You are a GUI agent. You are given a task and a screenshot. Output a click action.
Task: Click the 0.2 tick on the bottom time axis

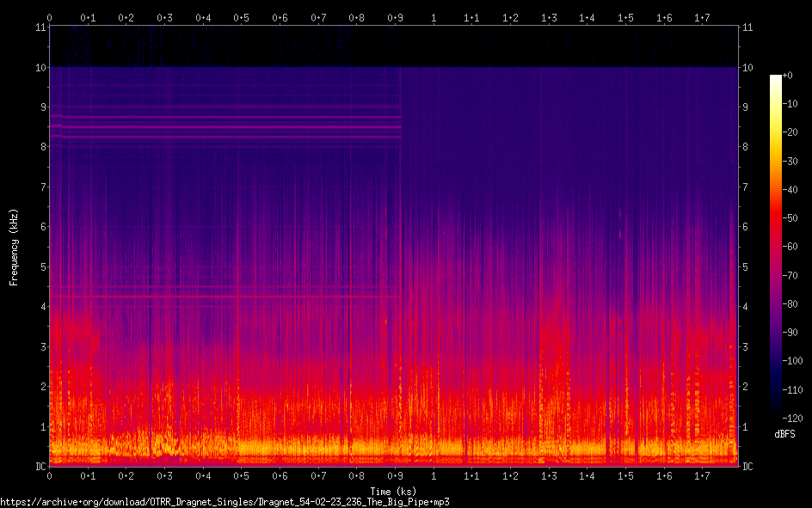[x=126, y=475]
